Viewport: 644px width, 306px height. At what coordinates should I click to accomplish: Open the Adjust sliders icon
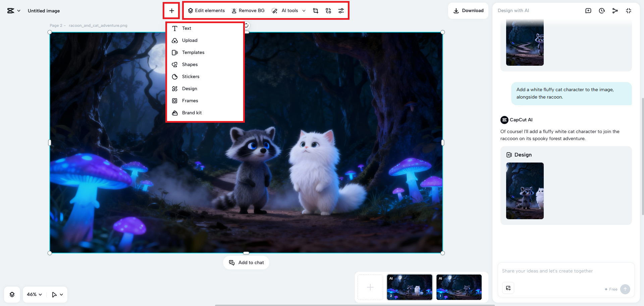coord(341,11)
